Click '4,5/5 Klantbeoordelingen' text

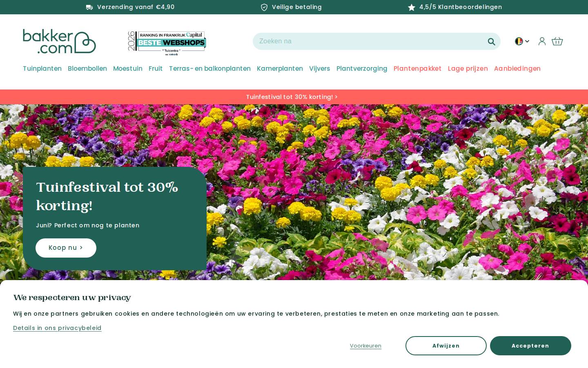point(461,7)
